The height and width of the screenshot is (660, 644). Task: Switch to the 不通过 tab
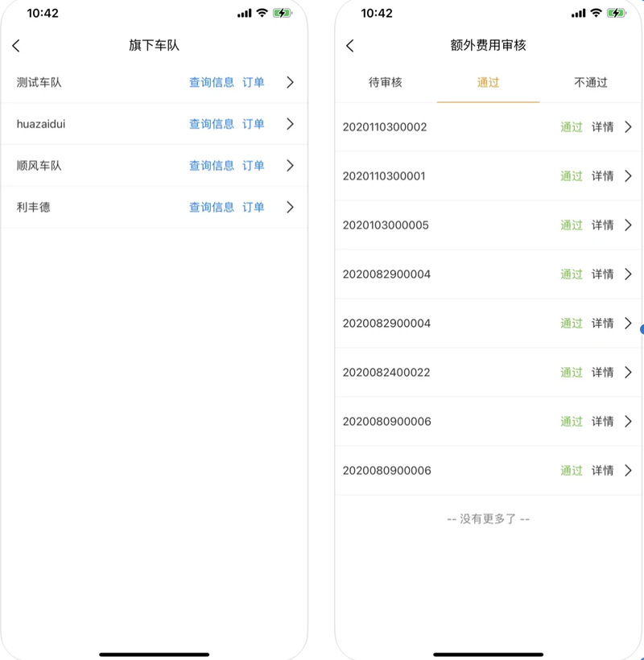pos(591,82)
